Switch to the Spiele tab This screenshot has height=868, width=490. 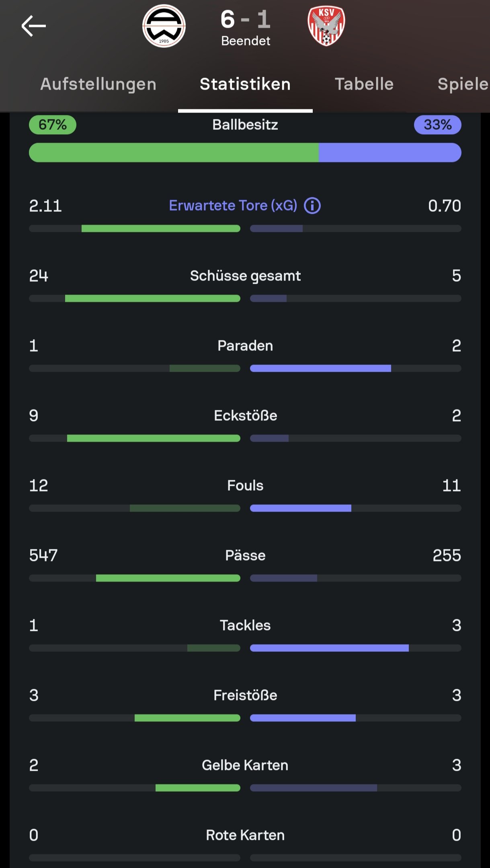pyautogui.click(x=463, y=84)
